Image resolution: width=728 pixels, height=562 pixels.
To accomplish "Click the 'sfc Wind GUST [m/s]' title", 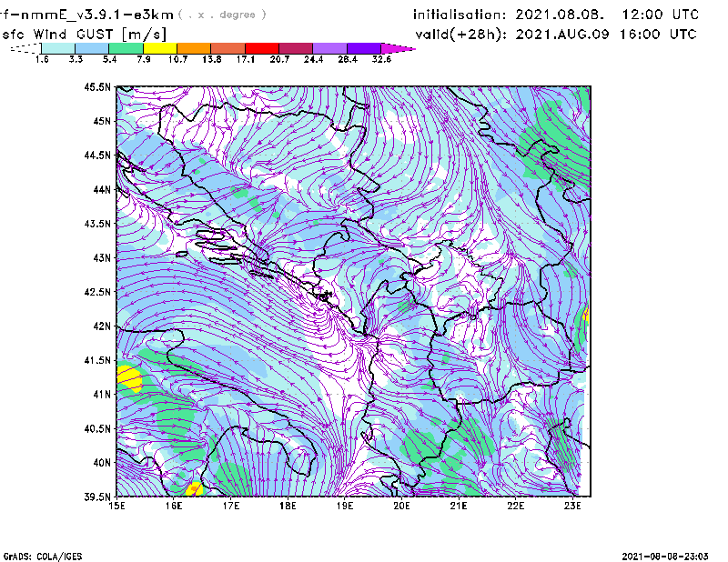I will [84, 35].
